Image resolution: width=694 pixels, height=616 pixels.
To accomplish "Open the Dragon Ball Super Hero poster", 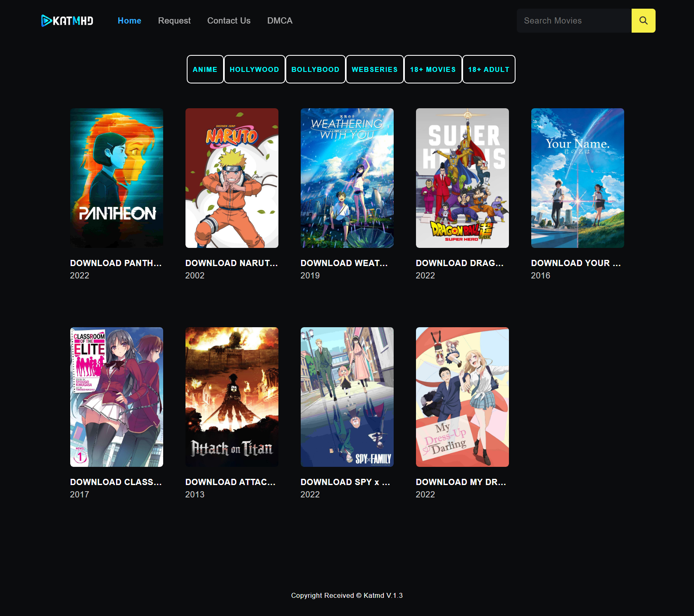I will pyautogui.click(x=462, y=178).
